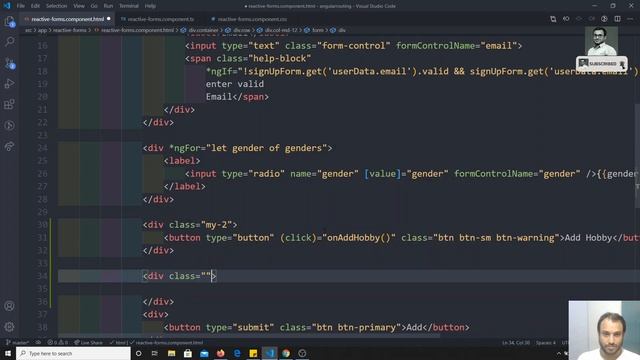The image size is (640, 360).
Task: Open the Live Share activity bar icon
Action: pos(9,146)
